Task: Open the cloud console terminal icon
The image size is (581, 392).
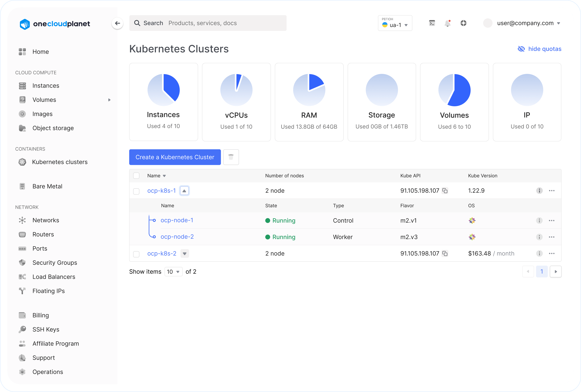Action: click(432, 23)
